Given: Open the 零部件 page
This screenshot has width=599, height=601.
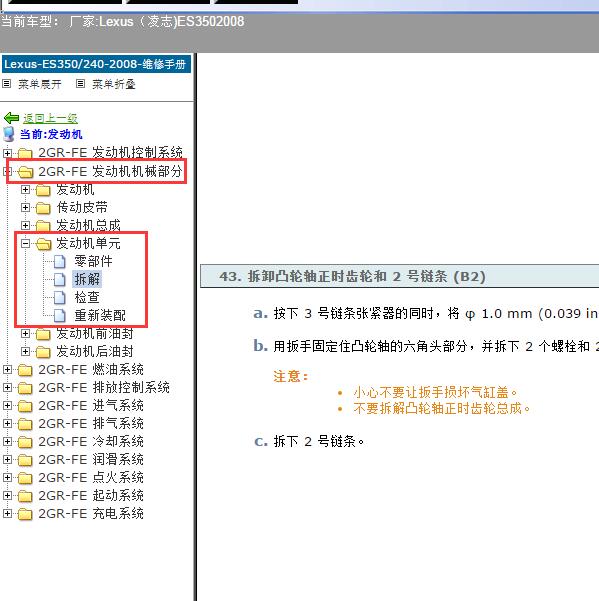Looking at the screenshot, I should pos(93,261).
